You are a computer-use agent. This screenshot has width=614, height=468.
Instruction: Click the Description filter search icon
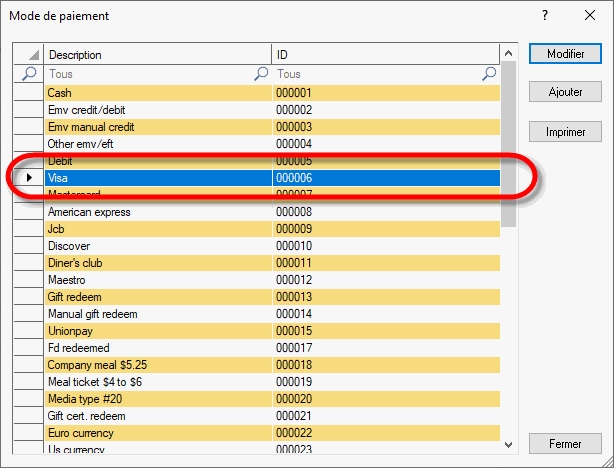261,74
